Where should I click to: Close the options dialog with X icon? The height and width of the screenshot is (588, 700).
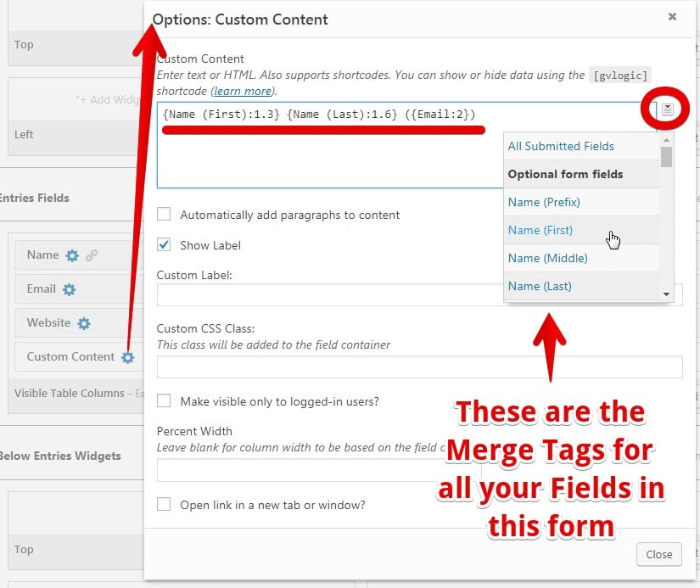[x=672, y=16]
